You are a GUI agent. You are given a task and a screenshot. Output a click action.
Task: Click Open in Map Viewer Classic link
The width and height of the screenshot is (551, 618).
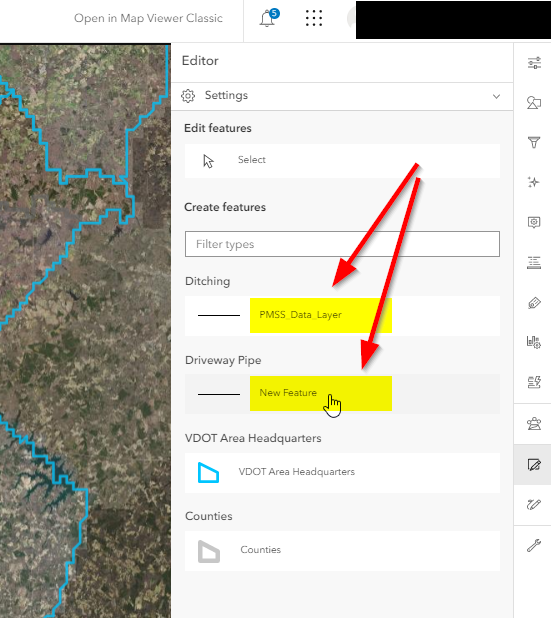click(148, 18)
